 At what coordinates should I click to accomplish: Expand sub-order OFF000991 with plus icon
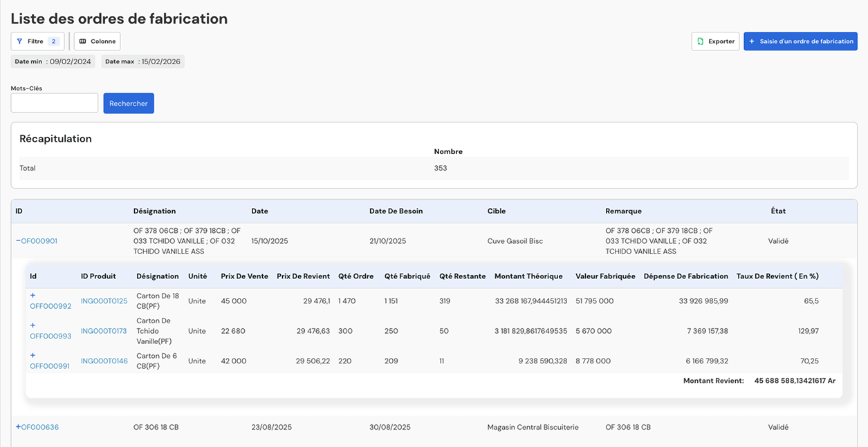point(33,356)
